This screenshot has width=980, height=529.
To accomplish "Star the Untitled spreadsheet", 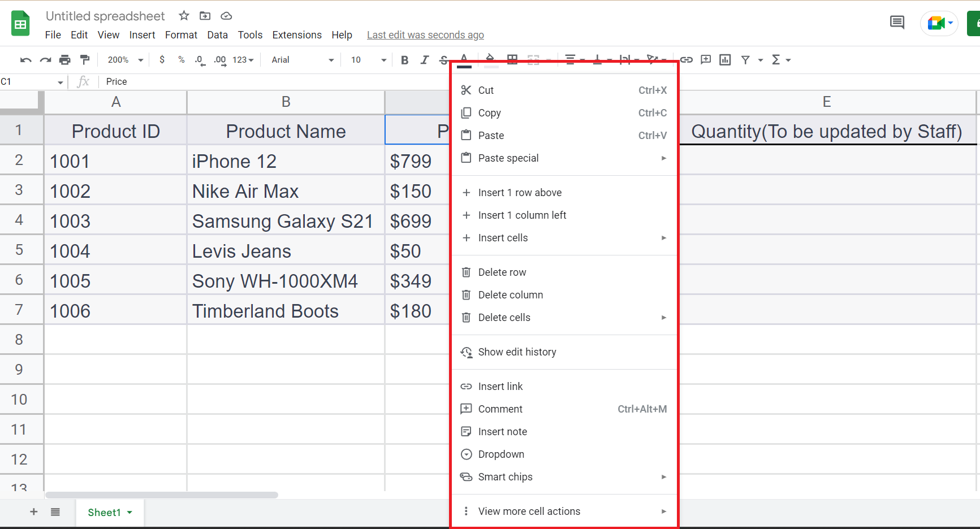I will click(184, 16).
